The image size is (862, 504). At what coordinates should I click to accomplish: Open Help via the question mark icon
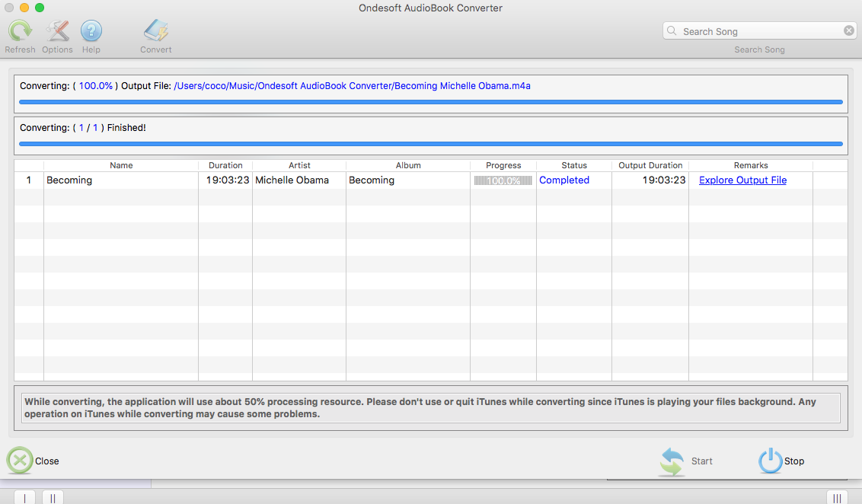coord(91,30)
